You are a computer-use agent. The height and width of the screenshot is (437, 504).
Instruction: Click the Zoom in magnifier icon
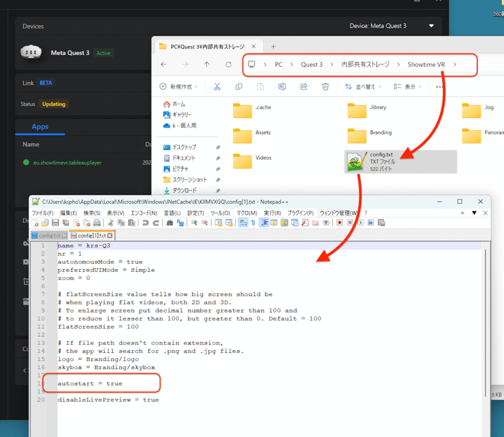(194, 223)
